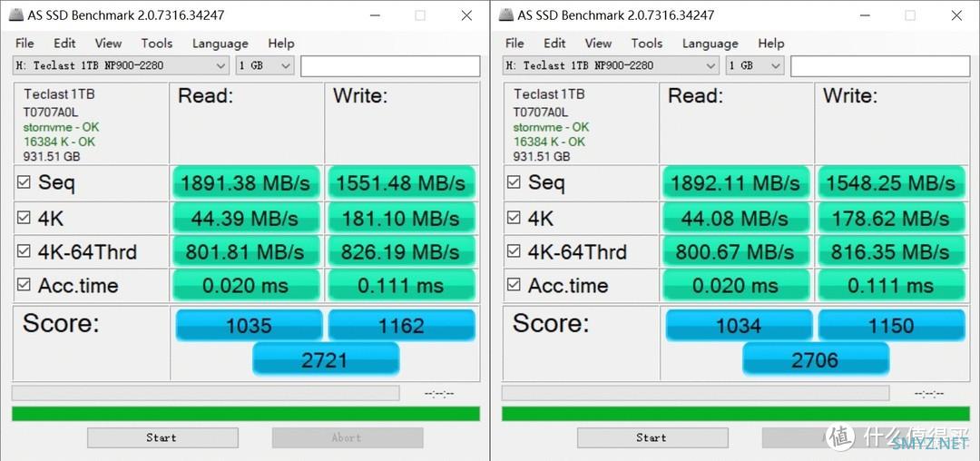Open Language menu in right window
The height and width of the screenshot is (461, 980).
pyautogui.click(x=710, y=43)
